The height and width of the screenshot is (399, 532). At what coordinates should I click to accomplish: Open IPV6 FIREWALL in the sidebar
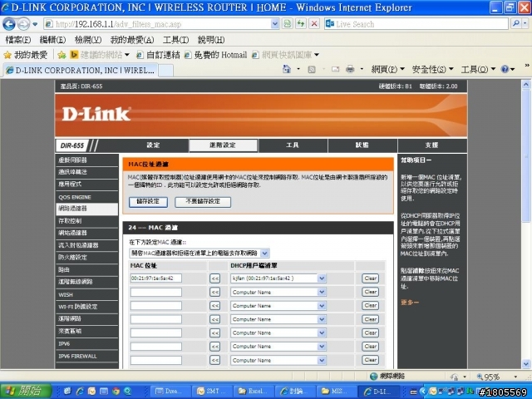[86, 356]
